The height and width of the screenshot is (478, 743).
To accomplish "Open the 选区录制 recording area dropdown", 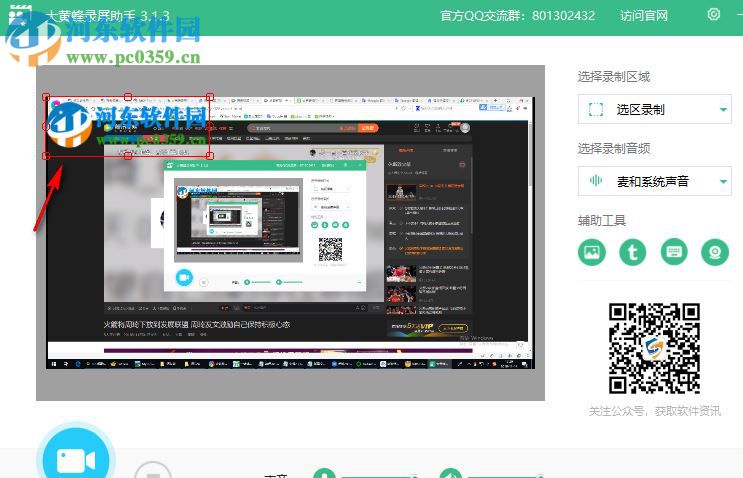I will pos(654,109).
